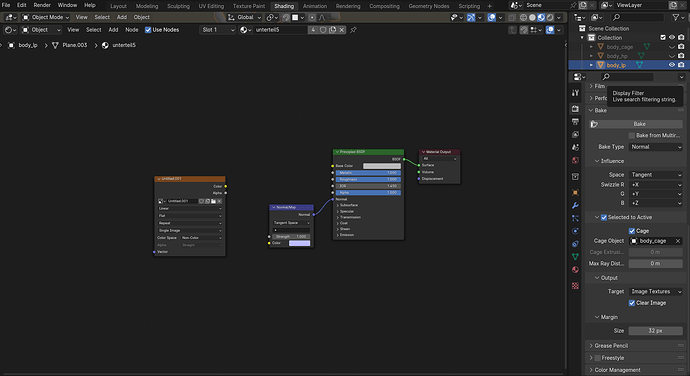Expand the Grease Pencil panel
690x376 pixels.
[611, 346]
